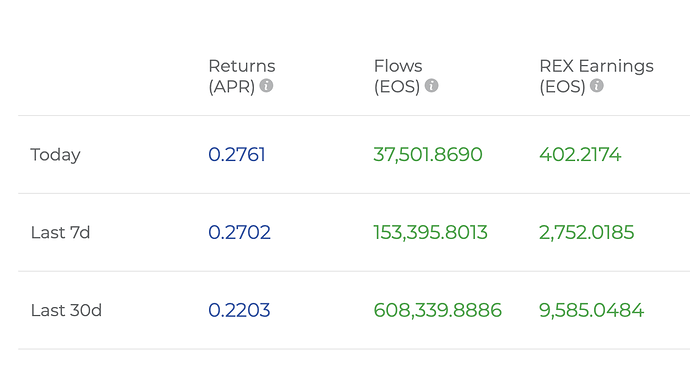Click today's flows value 37,501.8690
Screen dimensions: 690x376
pyautogui.click(x=428, y=155)
